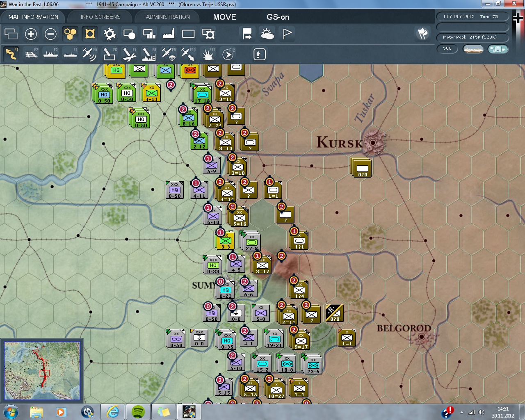Select the F7 bomb airfield mode
This screenshot has width=525, height=420.
coord(129,54)
